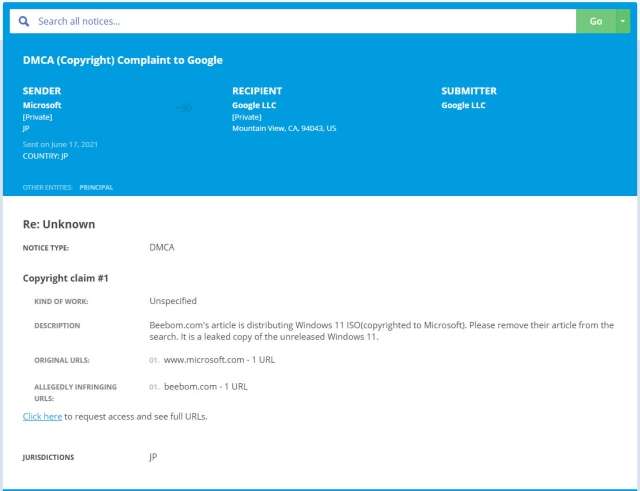Click the Copyright claim #1 heading
The height and width of the screenshot is (491, 640).
[x=66, y=278]
